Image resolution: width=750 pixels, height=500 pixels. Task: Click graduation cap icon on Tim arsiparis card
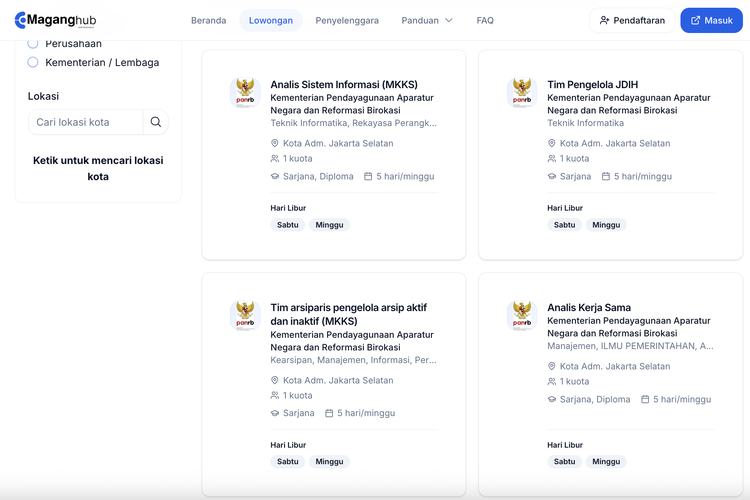click(275, 413)
